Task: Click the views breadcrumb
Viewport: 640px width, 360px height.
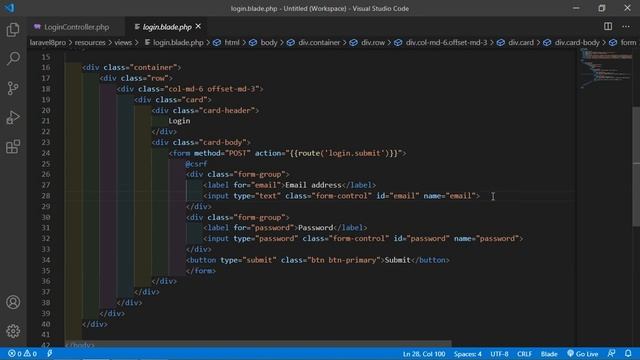Action: coord(123,42)
